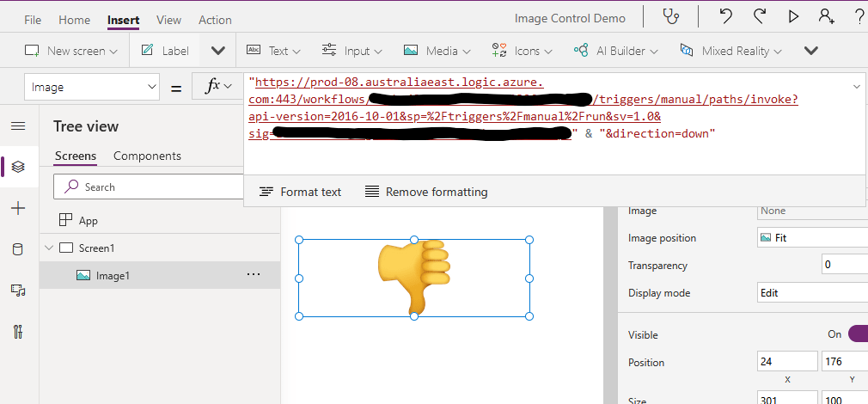Click the Insert plus icon in sidebar
This screenshot has width=868, height=404.
tap(18, 208)
